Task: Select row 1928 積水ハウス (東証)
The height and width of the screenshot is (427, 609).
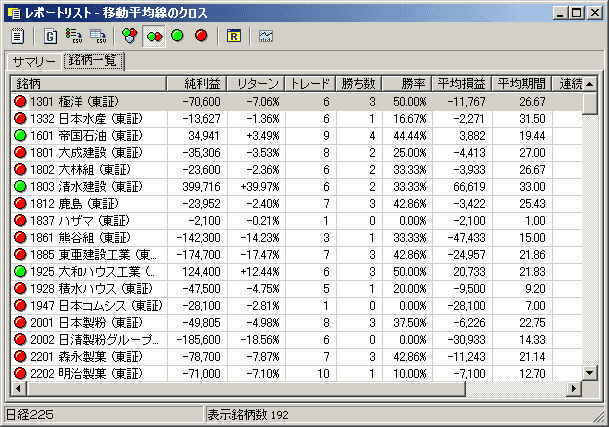Action: click(x=297, y=289)
